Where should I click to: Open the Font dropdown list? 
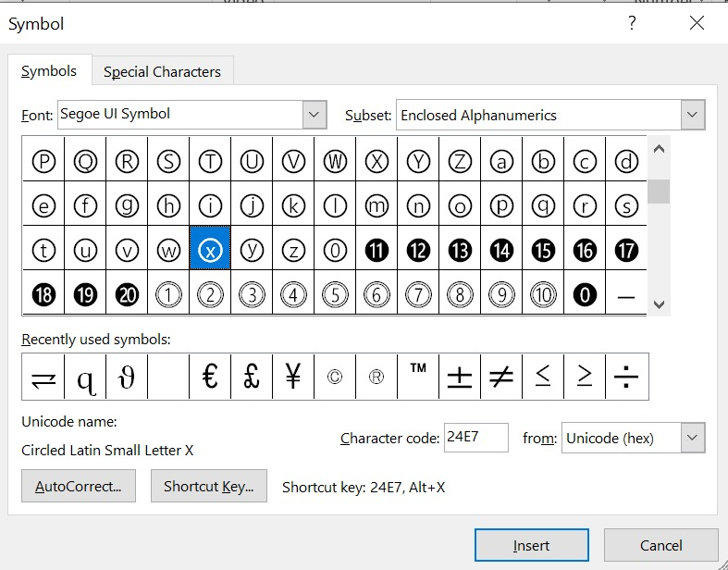315,116
